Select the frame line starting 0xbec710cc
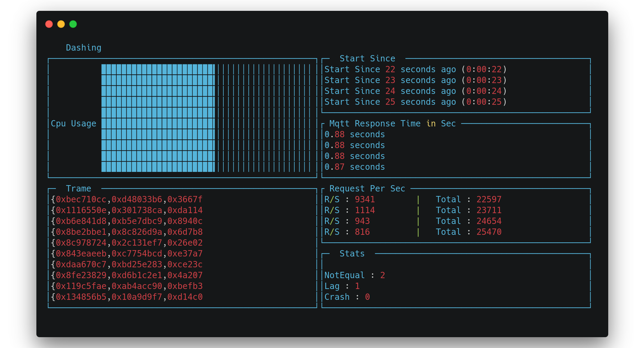Viewport: 644px width, 348px height. point(127,199)
